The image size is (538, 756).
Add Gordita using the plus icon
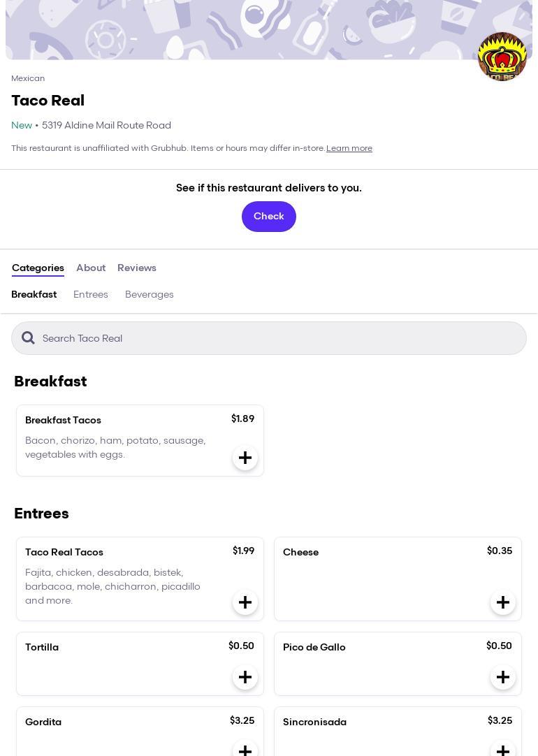(245, 749)
